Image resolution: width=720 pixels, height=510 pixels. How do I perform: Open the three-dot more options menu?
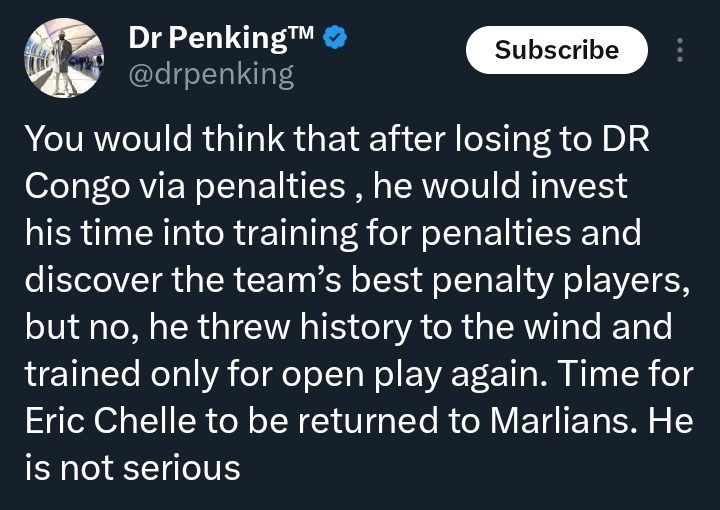[x=681, y=50]
